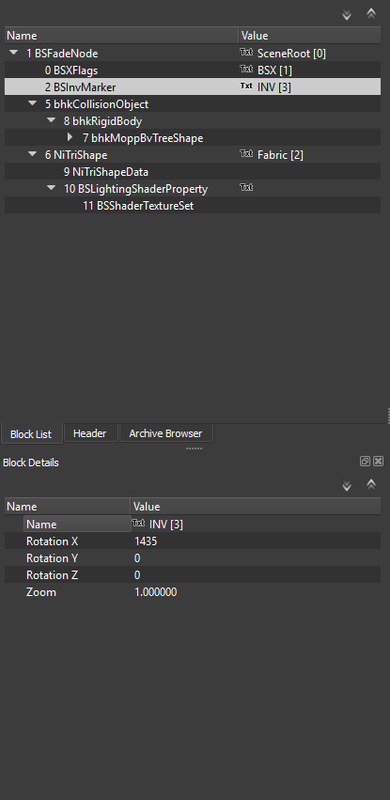Screen dimensions: 390x800
Task: Open the Archive Browser tab
Action: (165, 433)
